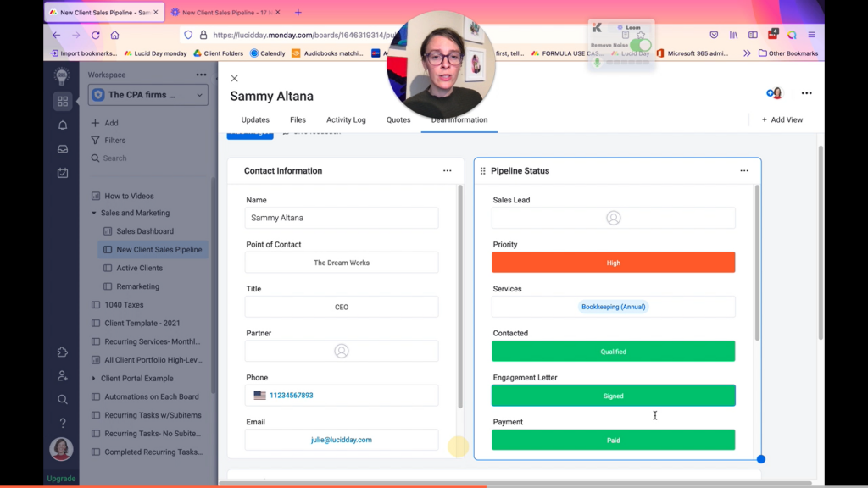Open the search magnifier in left rail
This screenshot has width=868, height=488.
point(63,400)
